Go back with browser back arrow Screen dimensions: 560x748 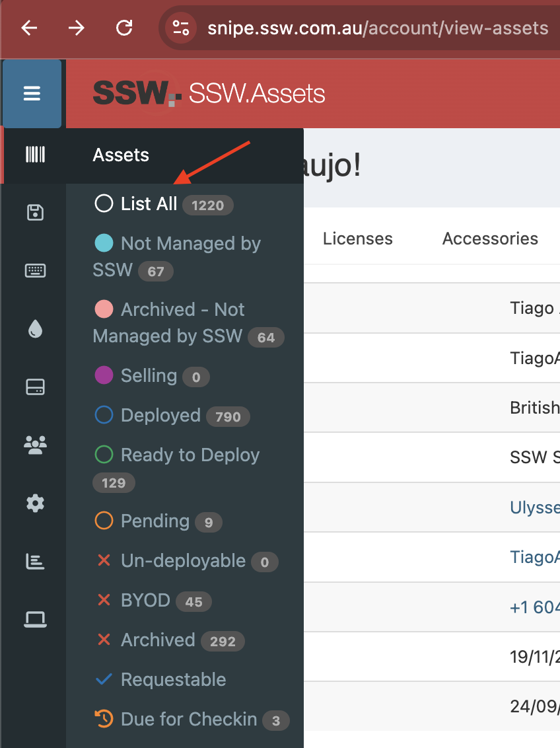pos(29,28)
